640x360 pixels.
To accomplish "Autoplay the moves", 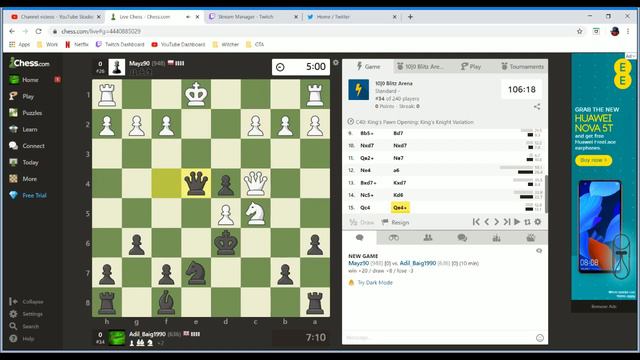I will [x=517, y=222].
